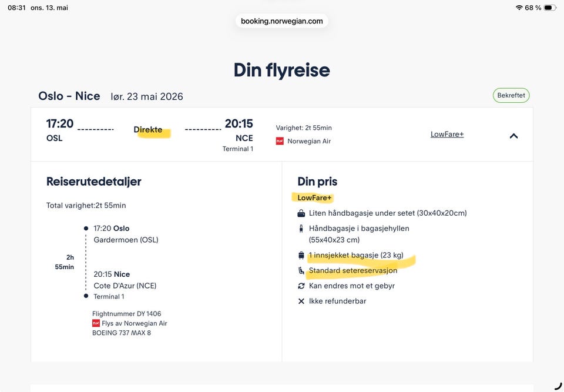Click the 17:20 Oslo itinerary entry
Screen dimensions: 564x392
tap(112, 228)
